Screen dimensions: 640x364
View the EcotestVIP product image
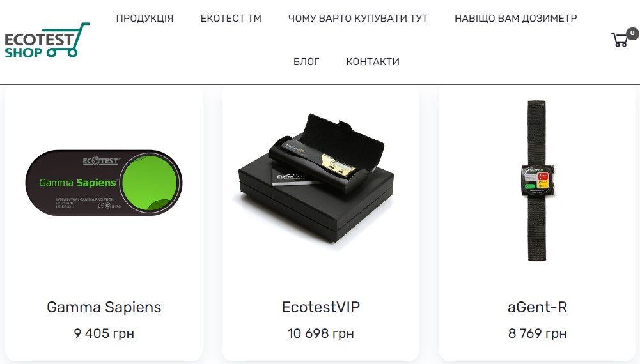coord(315,179)
